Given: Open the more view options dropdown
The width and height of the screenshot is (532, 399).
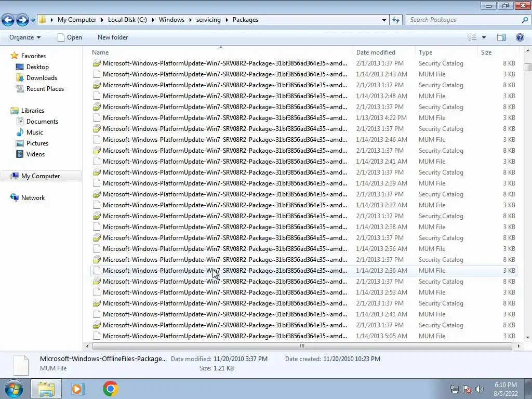Looking at the screenshot, I should (x=484, y=37).
